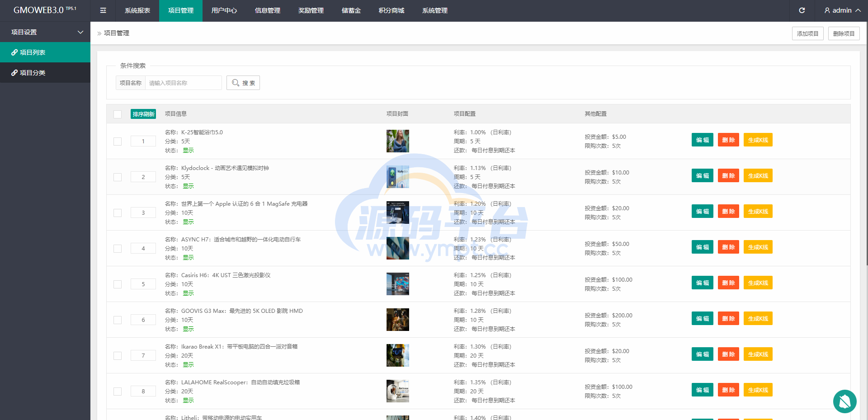This screenshot has width=868, height=420.
Task: Check the ASYNC H7 row checkbox
Action: click(x=118, y=249)
